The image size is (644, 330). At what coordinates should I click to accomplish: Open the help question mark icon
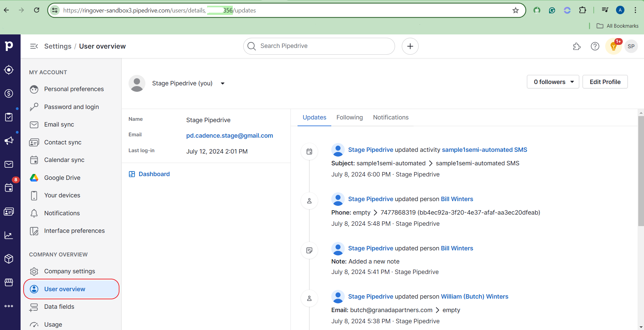[x=595, y=46]
